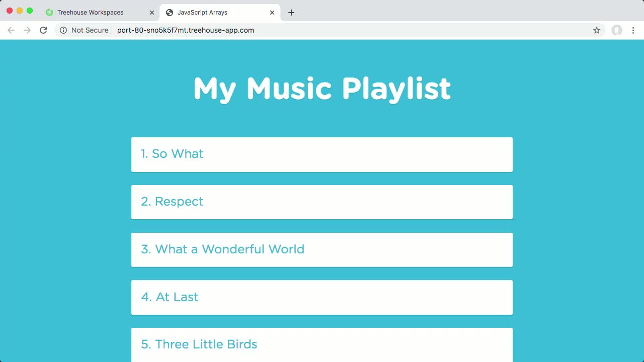Open the Chrome three-dot menu
This screenshot has height=362, width=644.
pyautogui.click(x=633, y=30)
